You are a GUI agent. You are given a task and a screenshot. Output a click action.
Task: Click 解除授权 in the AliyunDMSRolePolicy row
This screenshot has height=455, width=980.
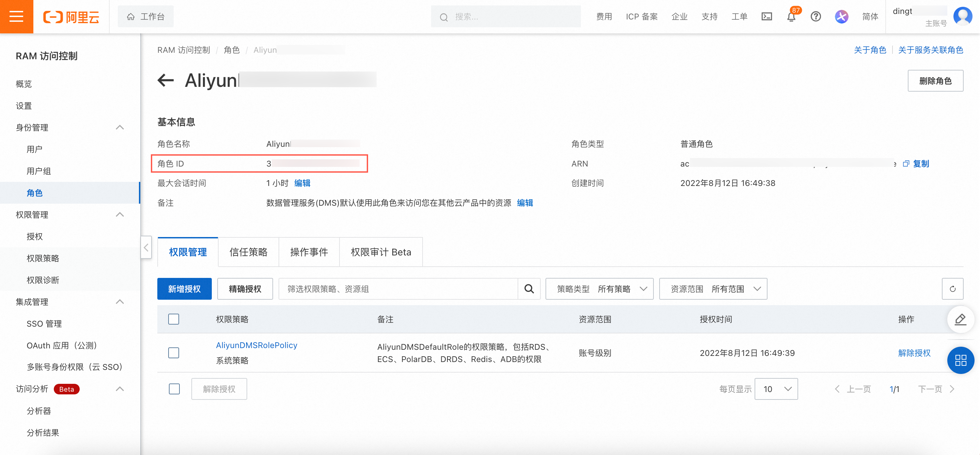tap(914, 353)
